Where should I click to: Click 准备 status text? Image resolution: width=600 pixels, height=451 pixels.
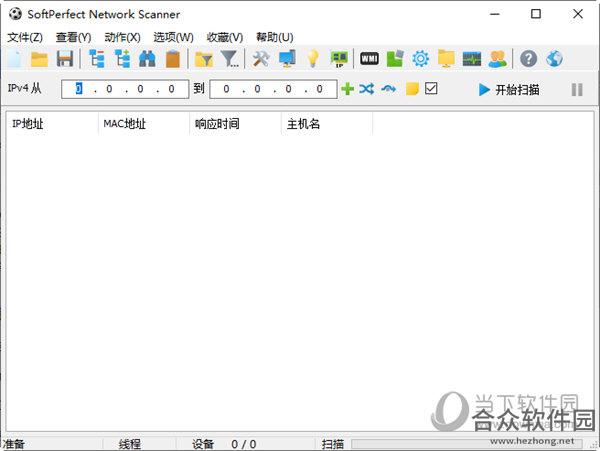pos(13,444)
